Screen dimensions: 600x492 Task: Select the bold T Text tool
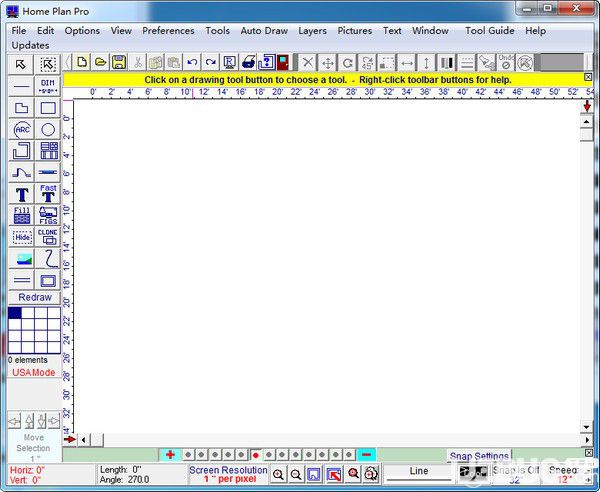(x=21, y=194)
